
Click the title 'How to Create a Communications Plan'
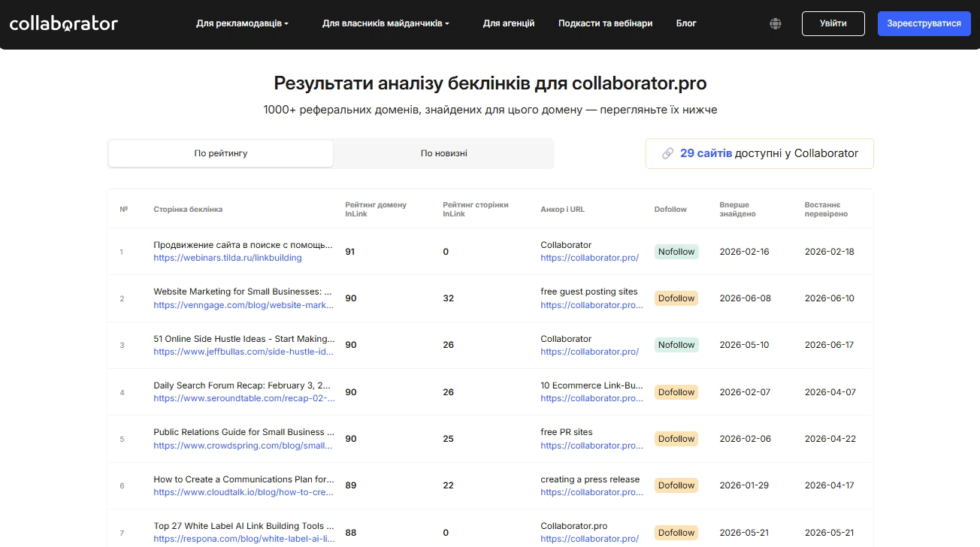(x=244, y=479)
